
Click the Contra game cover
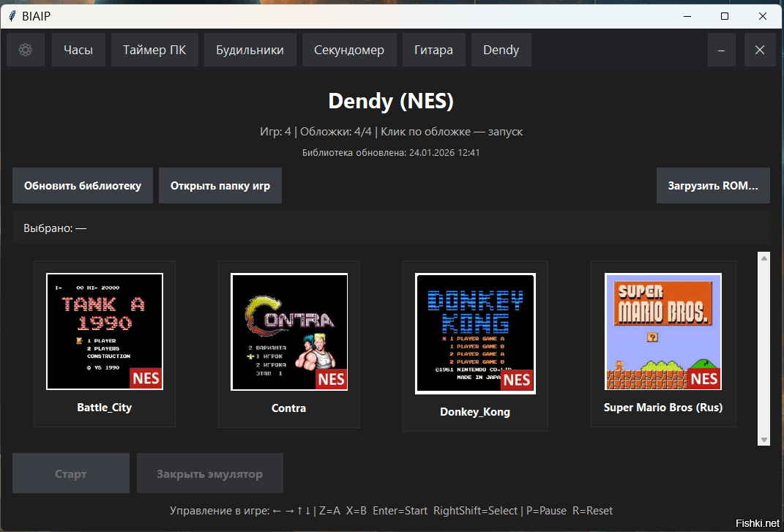[289, 331]
